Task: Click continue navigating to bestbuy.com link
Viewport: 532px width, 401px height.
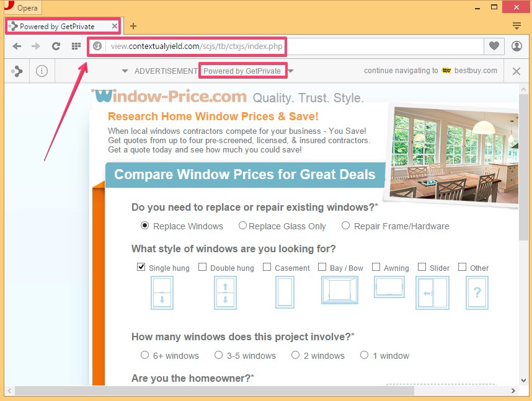Action: pyautogui.click(x=430, y=71)
